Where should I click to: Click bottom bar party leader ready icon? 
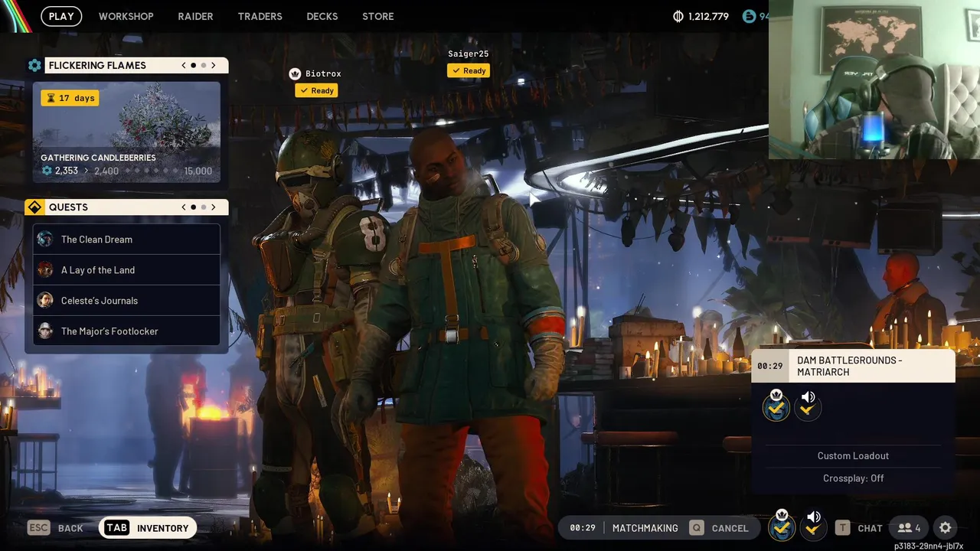[x=782, y=527]
